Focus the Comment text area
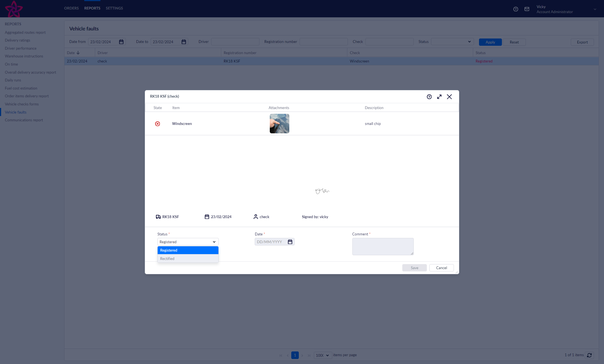This screenshot has width=604, height=364. [383, 247]
